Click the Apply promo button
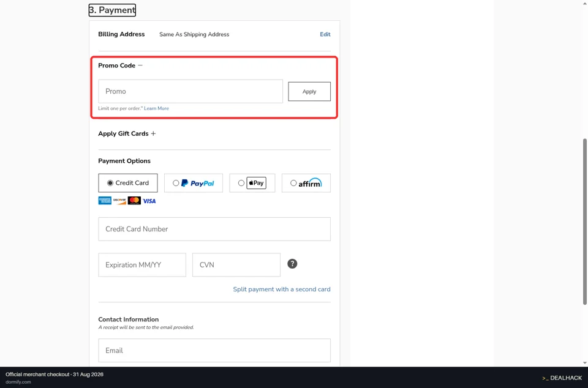 [x=309, y=91]
